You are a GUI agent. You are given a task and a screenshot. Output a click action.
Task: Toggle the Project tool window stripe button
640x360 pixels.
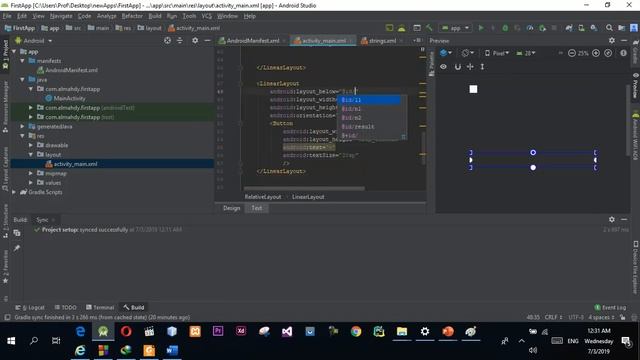coord(5,55)
